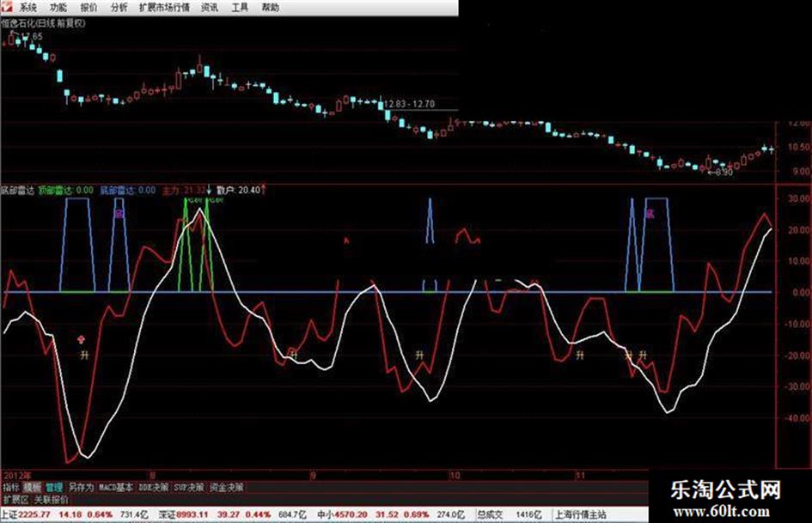Switch to SUP决策 template

pos(188,487)
